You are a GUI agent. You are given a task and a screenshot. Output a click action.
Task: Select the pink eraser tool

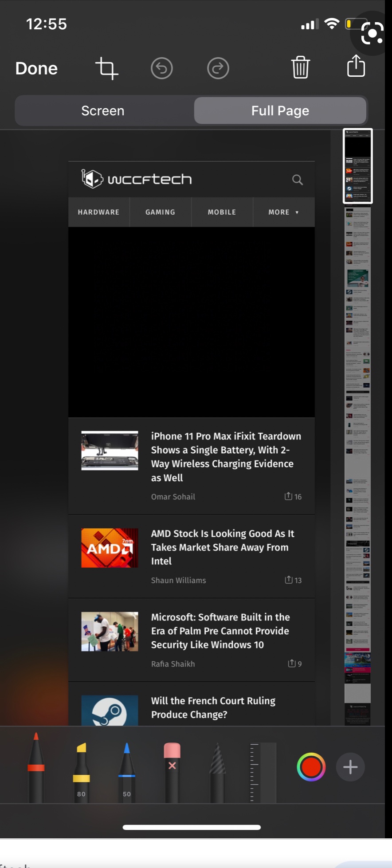pos(172,772)
